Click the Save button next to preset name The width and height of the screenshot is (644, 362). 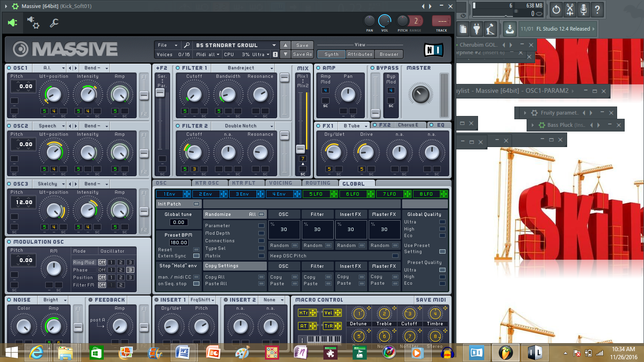click(x=302, y=45)
